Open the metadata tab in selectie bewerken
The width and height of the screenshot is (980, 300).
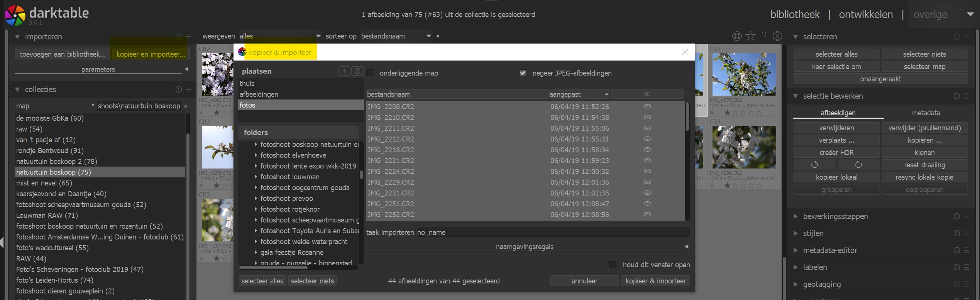coord(926,113)
